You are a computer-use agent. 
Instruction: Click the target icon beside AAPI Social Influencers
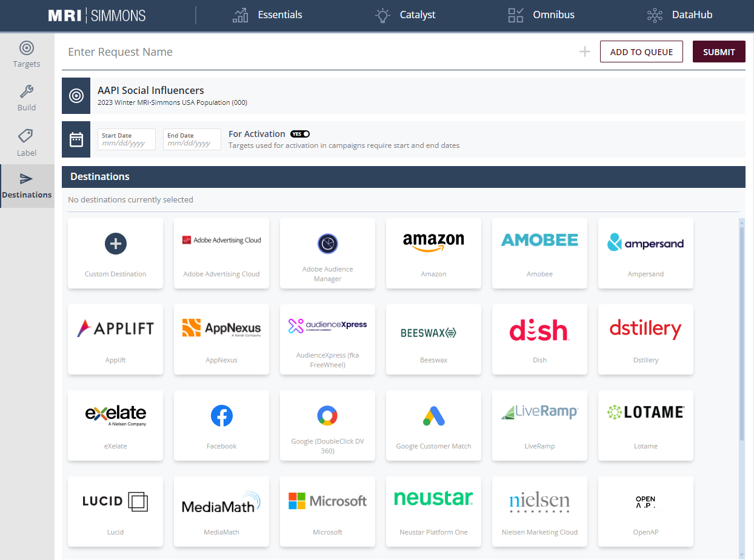tap(76, 96)
